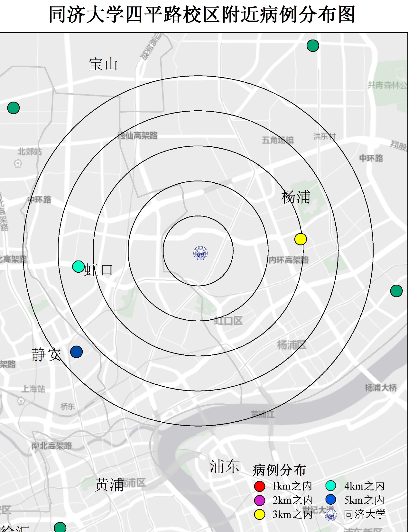Click the 浦东 district label
Viewport: 408px width, 532px height.
[224, 466]
